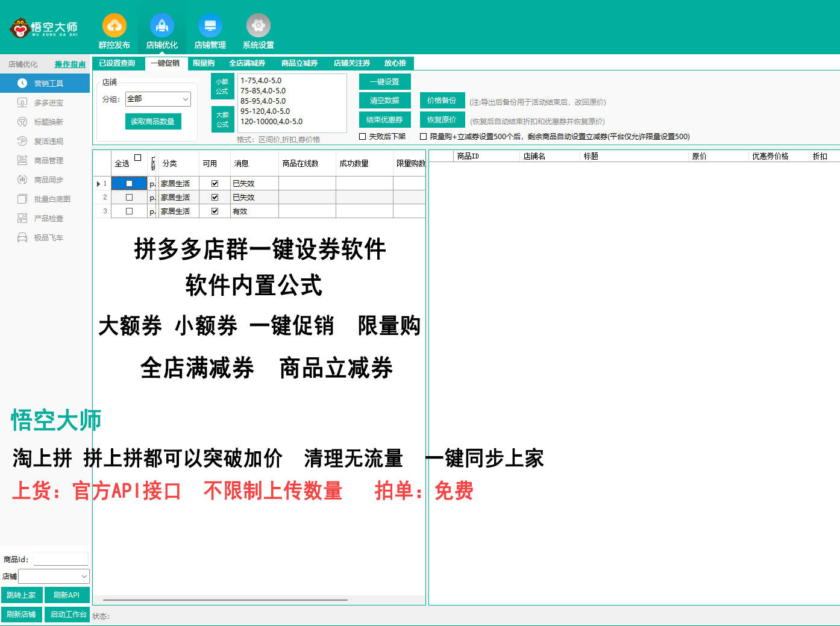The height and width of the screenshot is (626, 840).
Task: Click the 商品管理 sidebar icon
Action: [x=22, y=160]
